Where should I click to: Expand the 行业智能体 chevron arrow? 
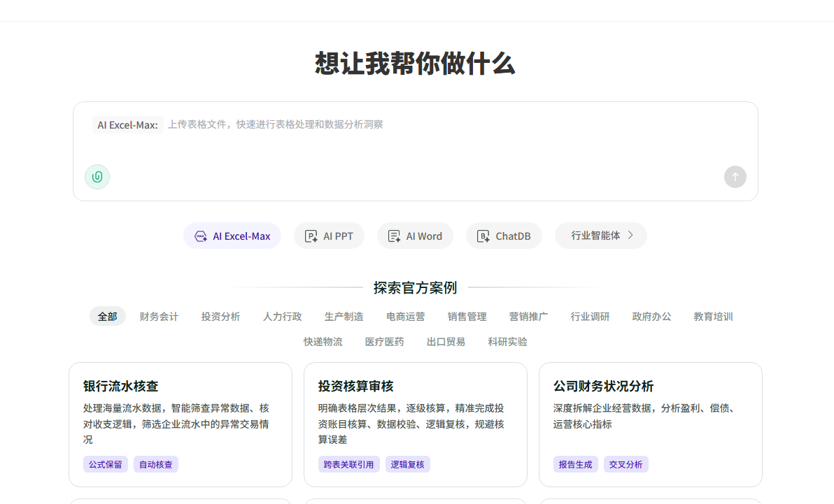pos(631,235)
